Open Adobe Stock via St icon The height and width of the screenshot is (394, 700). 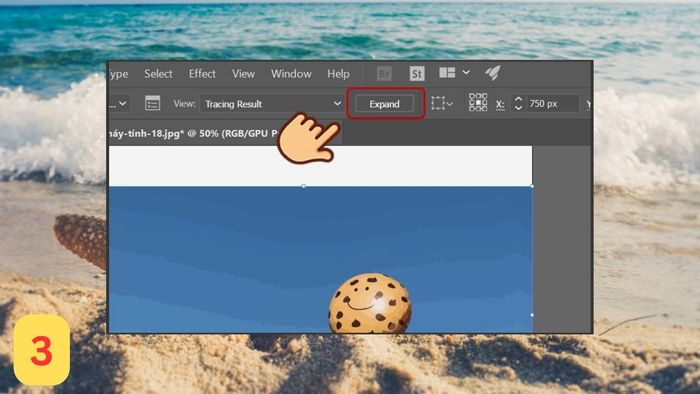(x=417, y=74)
